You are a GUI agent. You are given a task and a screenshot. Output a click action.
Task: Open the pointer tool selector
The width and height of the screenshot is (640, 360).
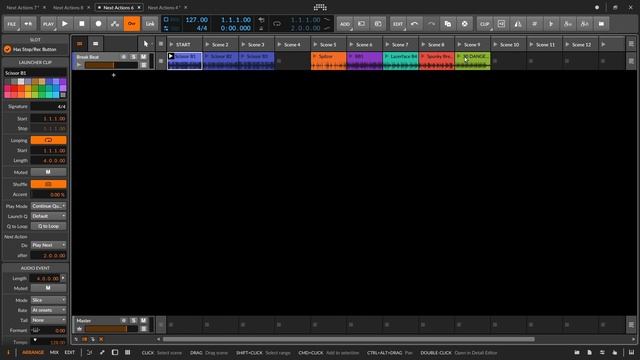click(x=147, y=44)
